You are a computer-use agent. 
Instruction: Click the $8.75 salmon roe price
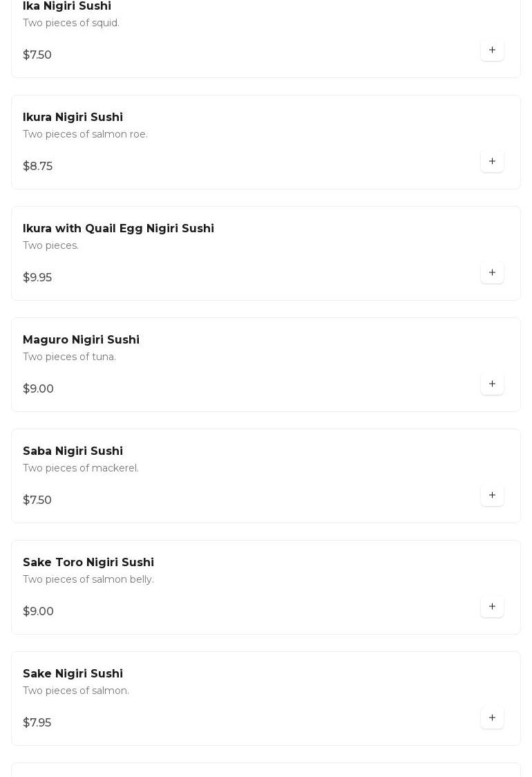click(x=37, y=167)
